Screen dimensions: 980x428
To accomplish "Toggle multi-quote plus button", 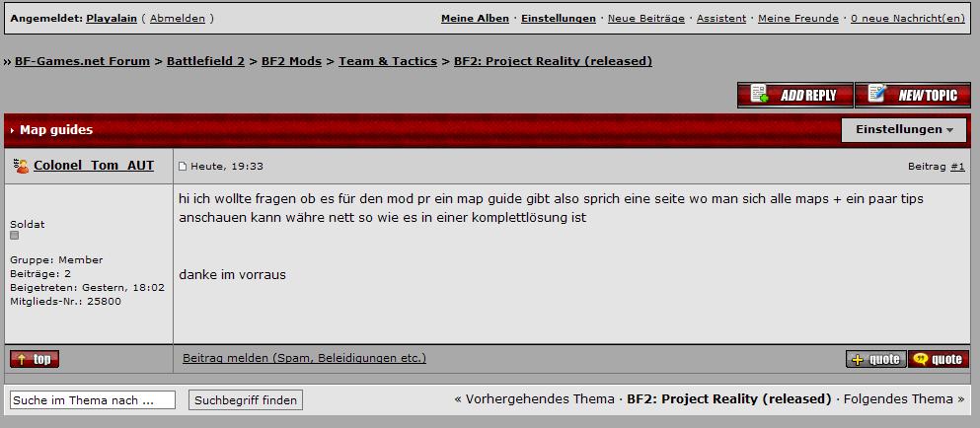I will tap(876, 359).
